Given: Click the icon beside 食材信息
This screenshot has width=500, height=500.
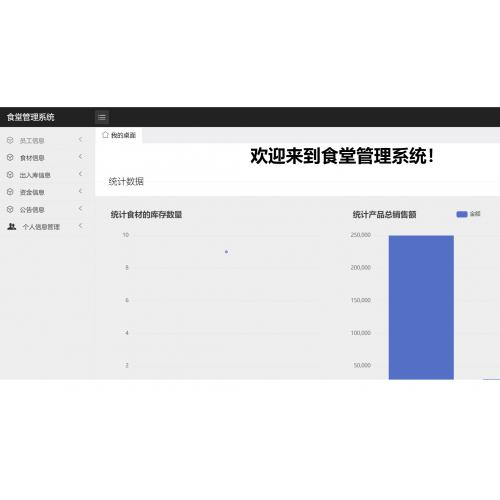Looking at the screenshot, I should 10,157.
